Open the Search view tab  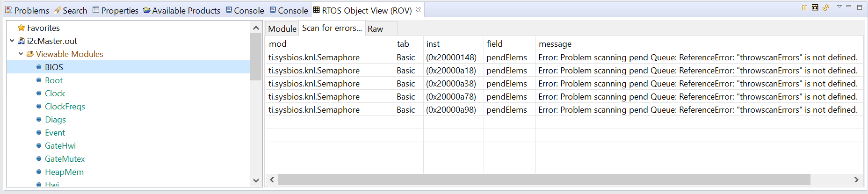click(x=71, y=10)
